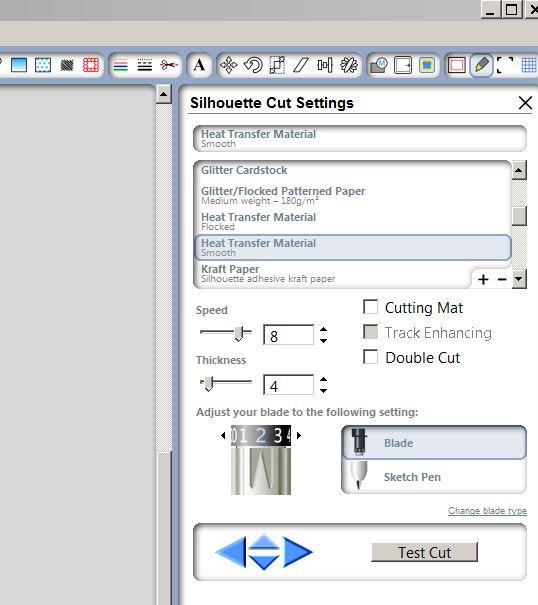Move blade left with blue left arrow

(x=231, y=552)
